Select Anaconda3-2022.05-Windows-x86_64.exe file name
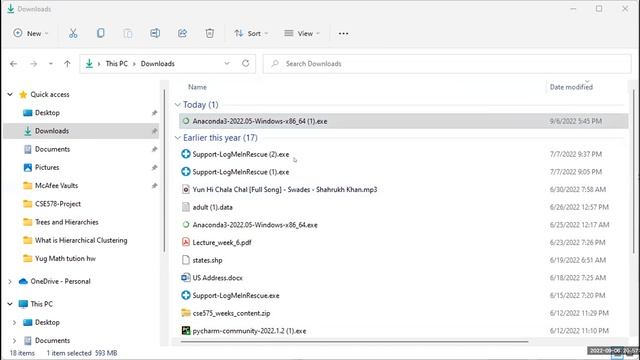The image size is (640, 360). tap(255, 225)
